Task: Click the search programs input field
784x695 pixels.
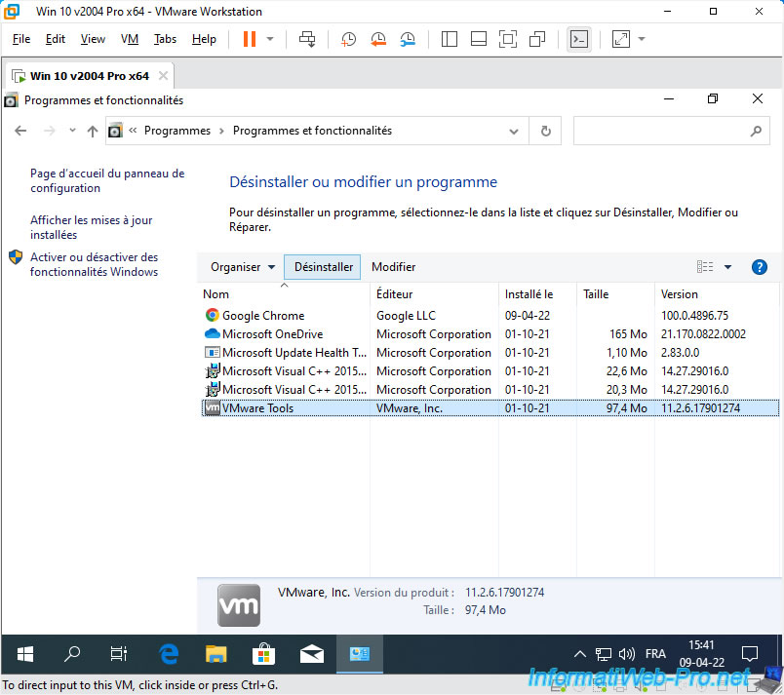Action: pos(671,131)
